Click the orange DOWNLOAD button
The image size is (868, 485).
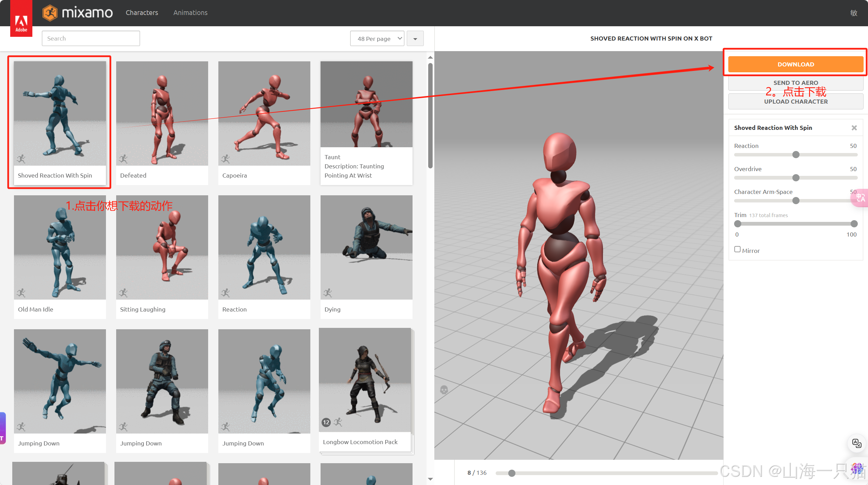tap(796, 64)
